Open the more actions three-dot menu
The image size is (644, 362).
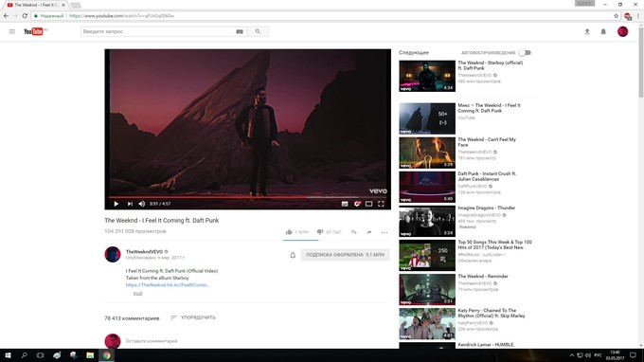pos(384,232)
